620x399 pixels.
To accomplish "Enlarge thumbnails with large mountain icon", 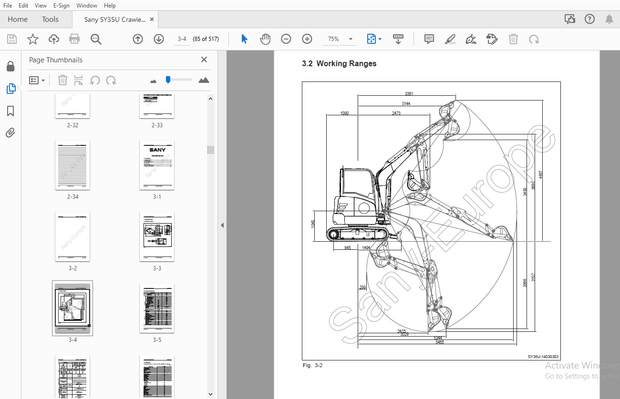I will 204,80.
